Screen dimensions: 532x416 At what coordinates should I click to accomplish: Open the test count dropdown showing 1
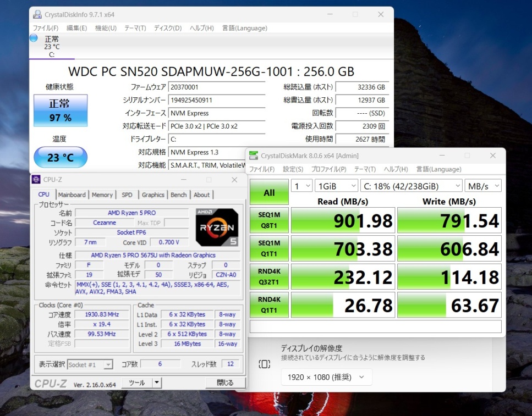point(301,186)
